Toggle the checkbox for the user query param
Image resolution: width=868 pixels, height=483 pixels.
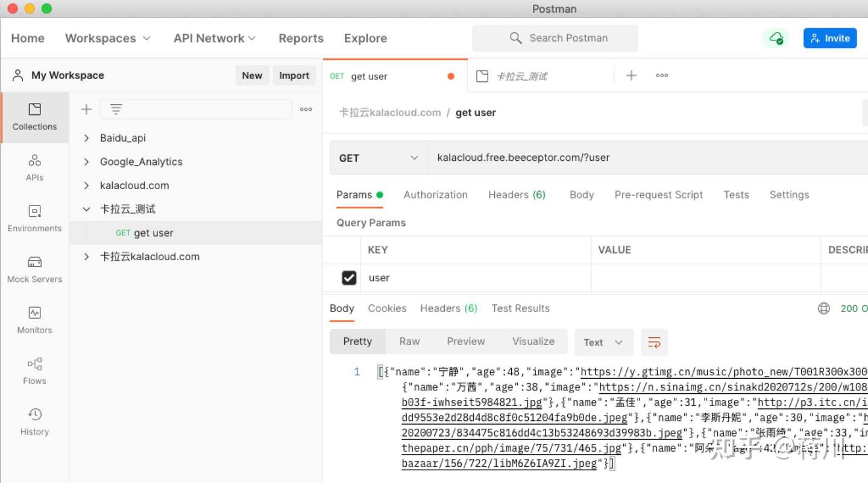(x=349, y=278)
